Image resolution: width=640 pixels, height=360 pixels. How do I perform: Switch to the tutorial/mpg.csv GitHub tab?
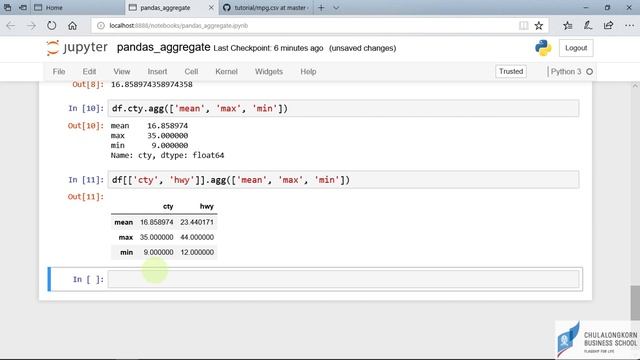[x=267, y=8]
